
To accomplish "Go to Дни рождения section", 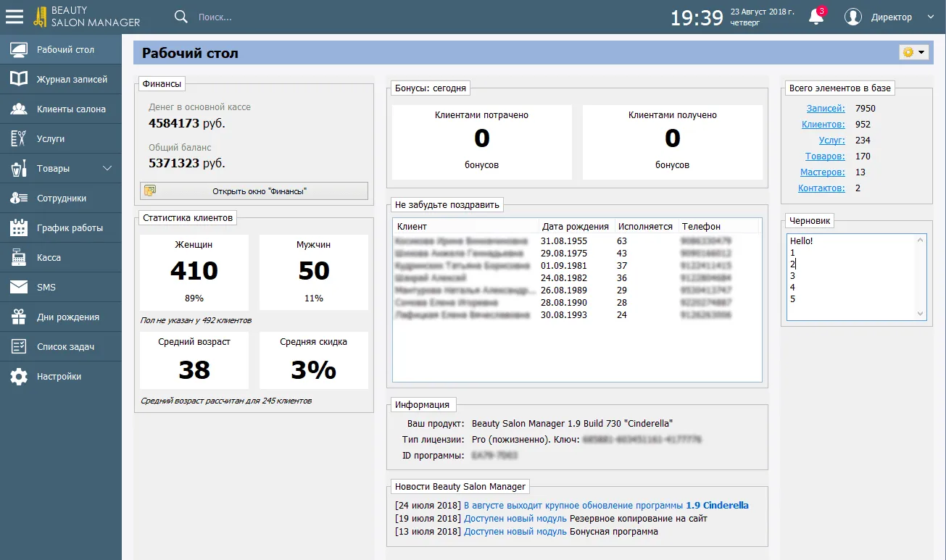I will click(61, 317).
